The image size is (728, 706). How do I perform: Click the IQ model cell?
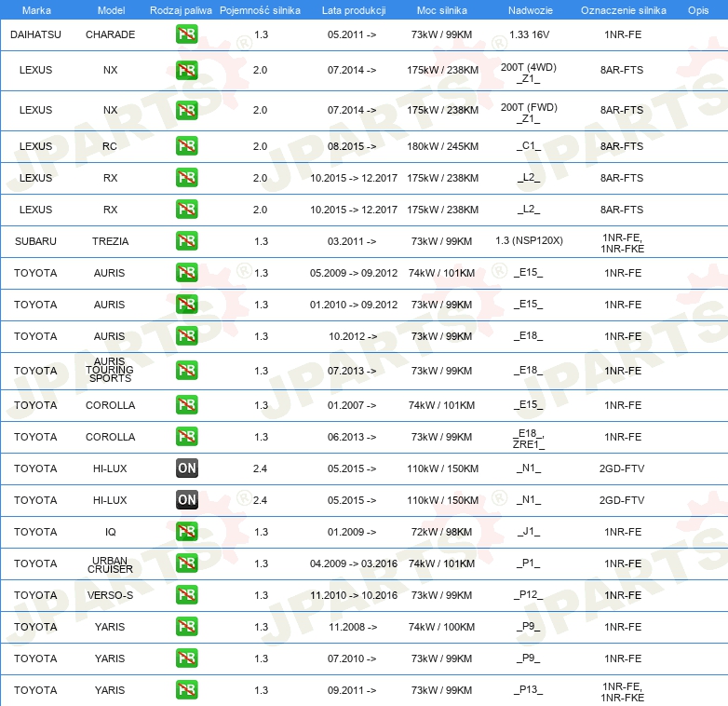(x=110, y=532)
